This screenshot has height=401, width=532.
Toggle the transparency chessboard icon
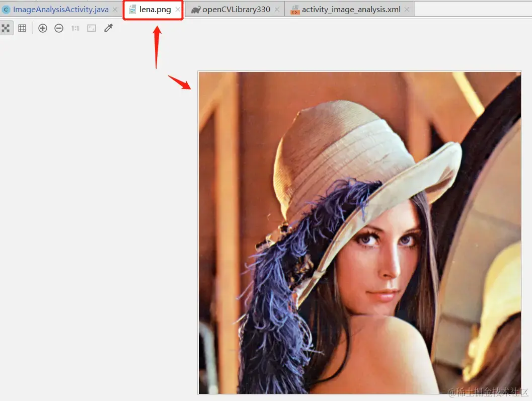click(x=6, y=28)
